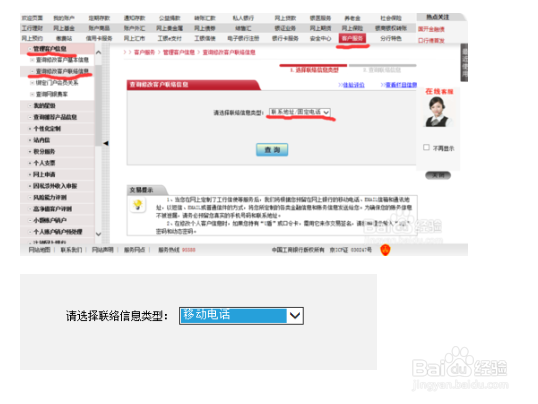Open 网上贷款 in top navigation
This screenshot has width=538, height=404.
[x=285, y=18]
